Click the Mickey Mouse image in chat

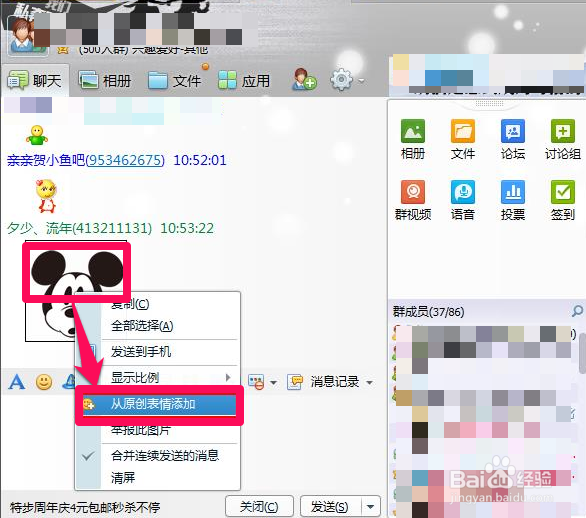click(76, 291)
